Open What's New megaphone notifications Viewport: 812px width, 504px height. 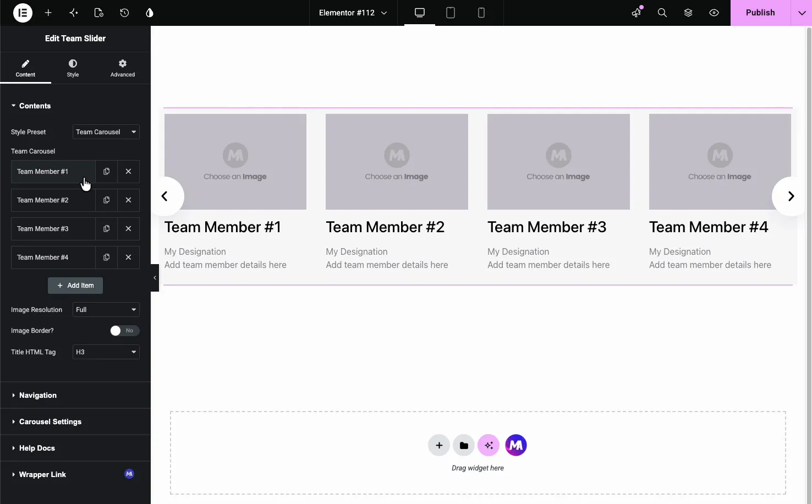pos(637,13)
